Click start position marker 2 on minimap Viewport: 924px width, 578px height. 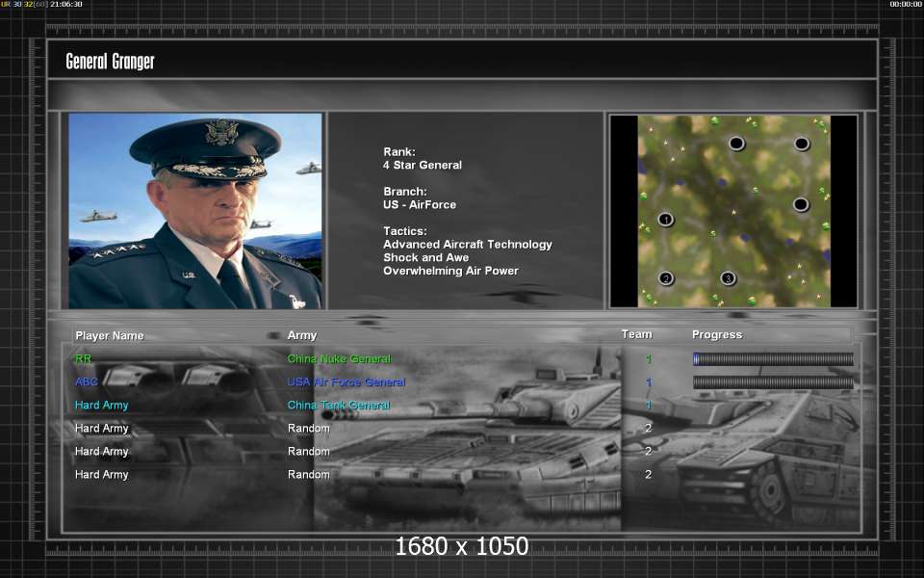pos(666,278)
